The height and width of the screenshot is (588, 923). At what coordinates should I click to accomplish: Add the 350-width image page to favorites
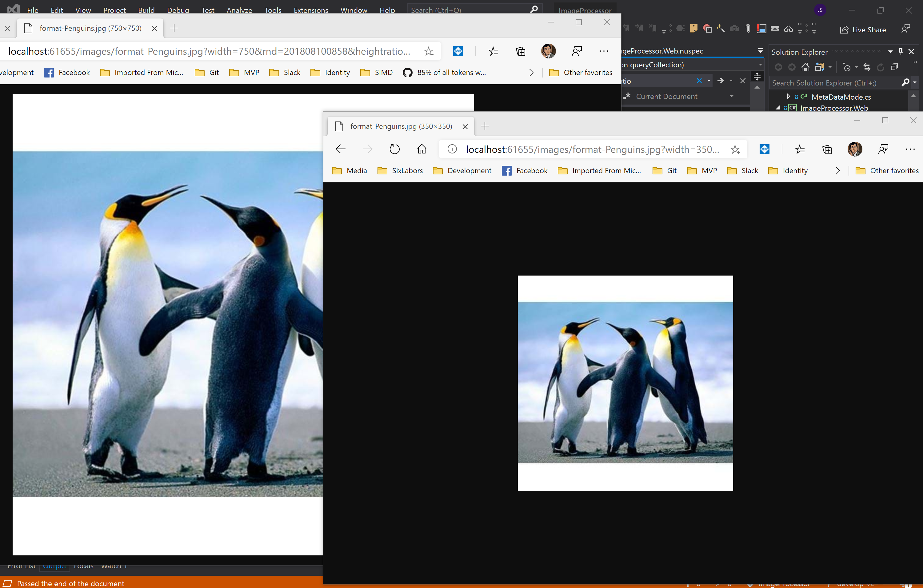735,149
